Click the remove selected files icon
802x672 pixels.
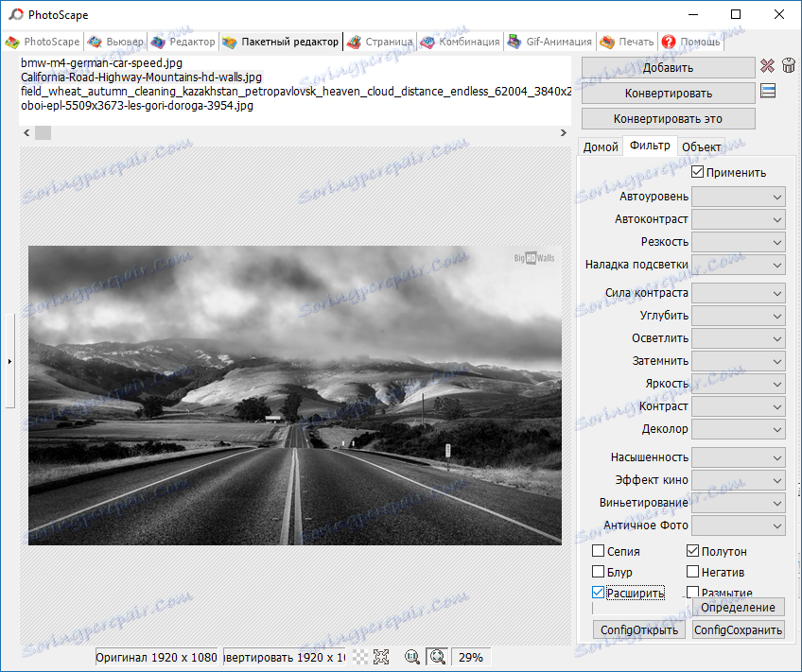(x=767, y=66)
